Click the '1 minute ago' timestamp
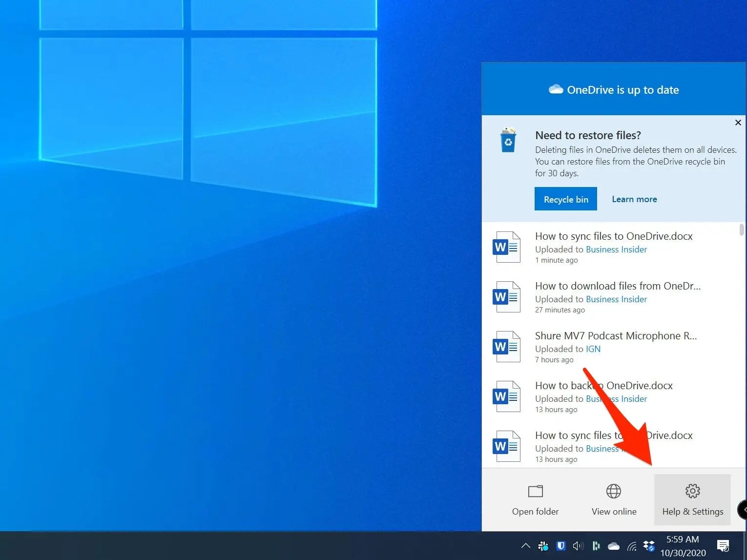The image size is (747, 560). (x=557, y=260)
